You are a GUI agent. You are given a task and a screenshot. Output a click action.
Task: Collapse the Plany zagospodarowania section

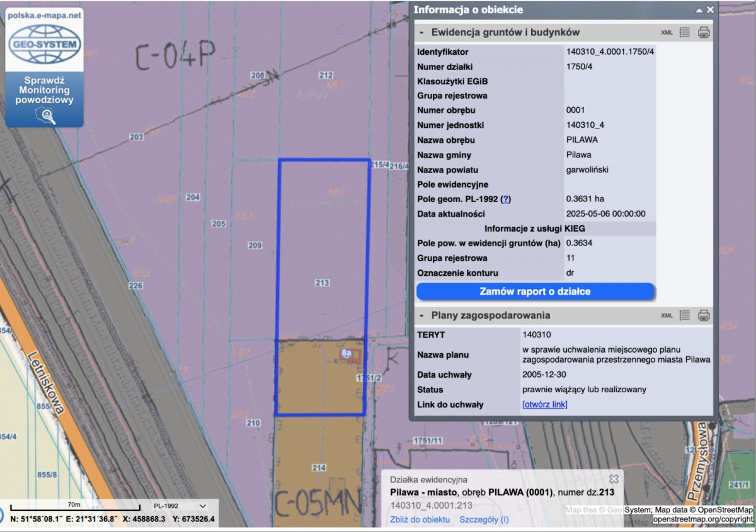pyautogui.click(x=421, y=315)
